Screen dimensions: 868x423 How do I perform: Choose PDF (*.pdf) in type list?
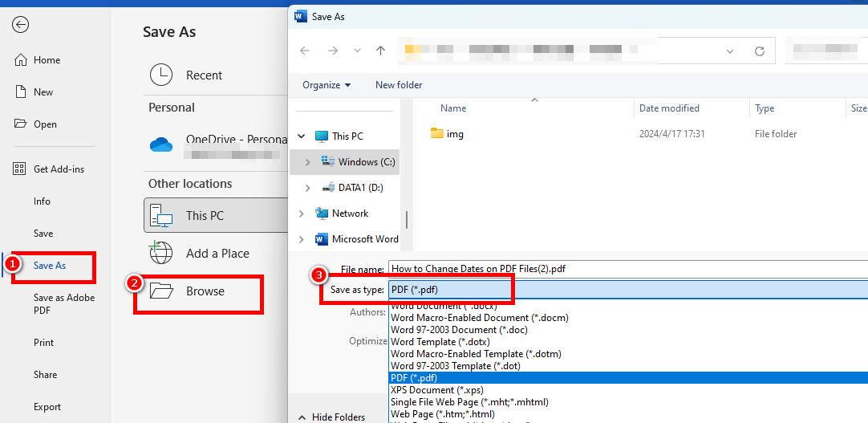tap(628, 378)
